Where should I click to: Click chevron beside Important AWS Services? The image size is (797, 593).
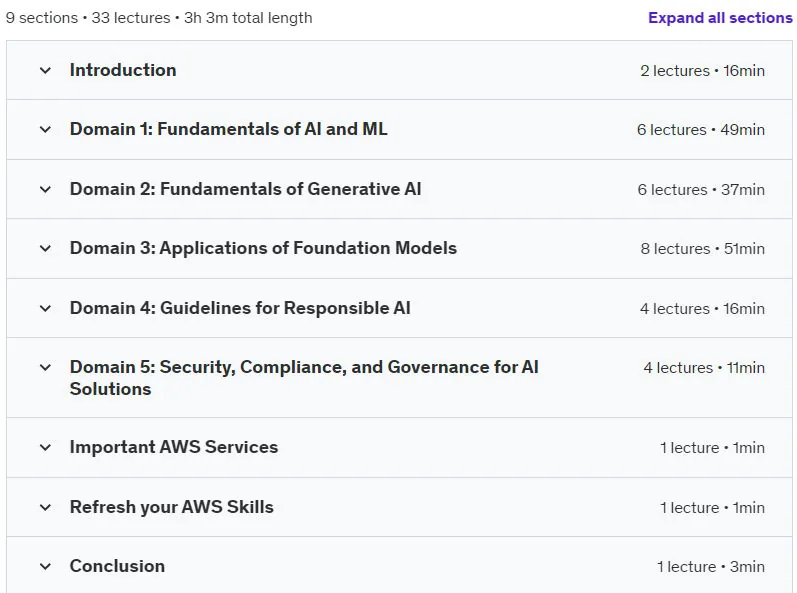45,448
